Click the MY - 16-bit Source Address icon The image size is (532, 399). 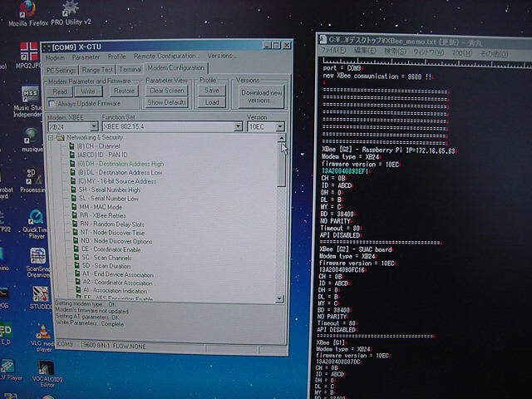[73, 181]
